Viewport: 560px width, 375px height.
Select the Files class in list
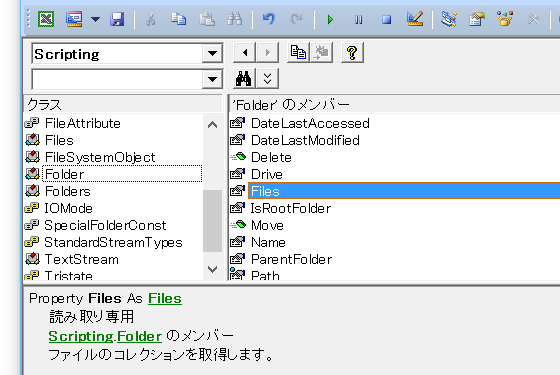pos(59,140)
